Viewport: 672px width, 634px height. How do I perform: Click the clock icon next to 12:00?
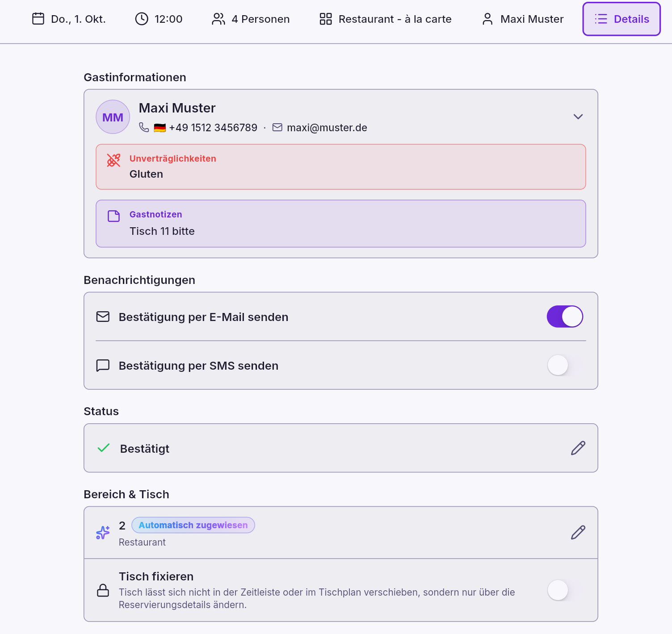142,19
